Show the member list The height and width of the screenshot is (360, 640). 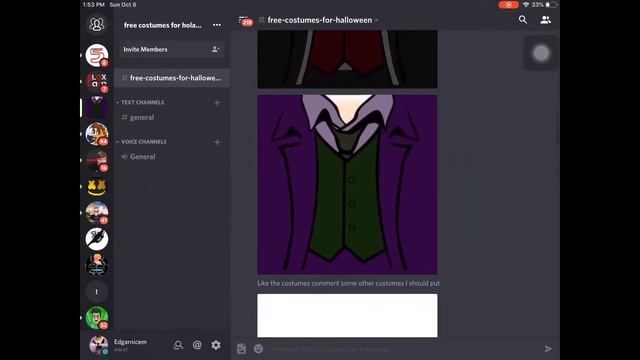[x=545, y=20]
